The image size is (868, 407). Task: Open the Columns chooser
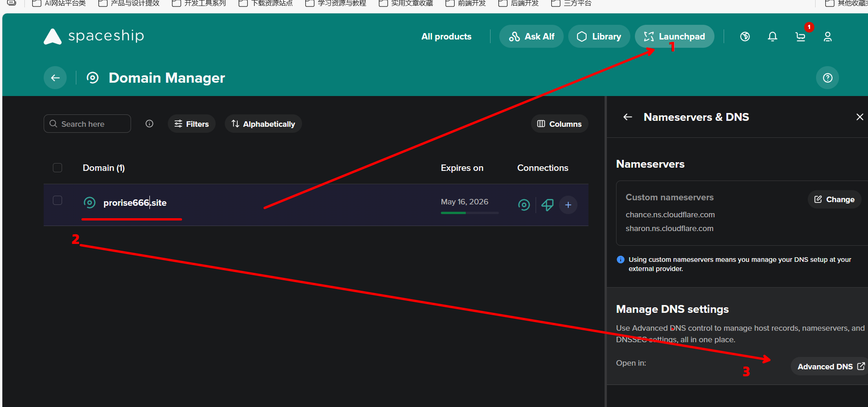coord(559,124)
